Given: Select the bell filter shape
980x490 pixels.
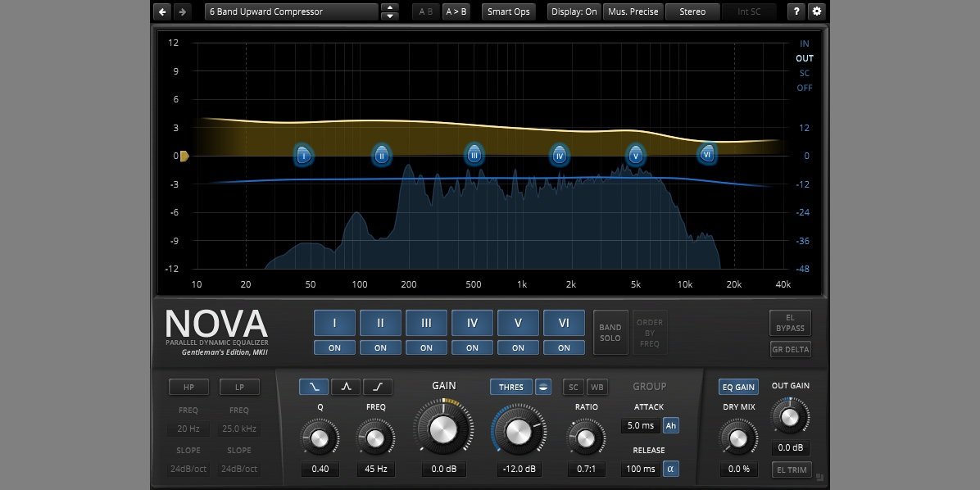Looking at the screenshot, I should coord(346,387).
